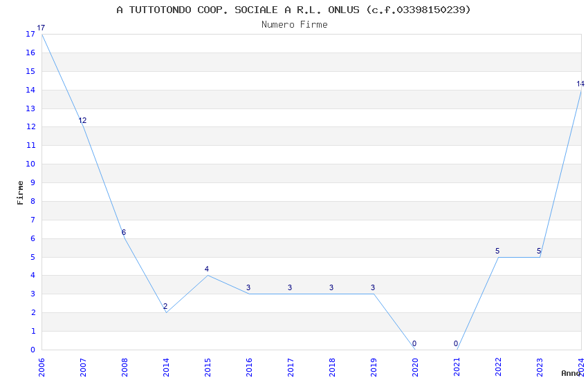Click data point value 5 for year 2023
588x380 pixels.
539,251
